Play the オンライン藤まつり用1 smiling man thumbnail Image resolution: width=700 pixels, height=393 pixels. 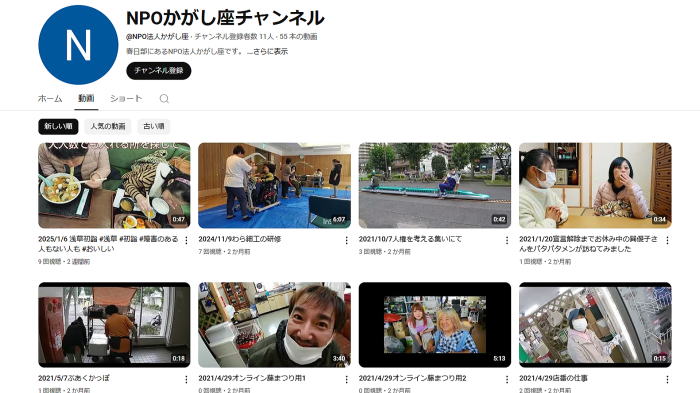[275, 325]
